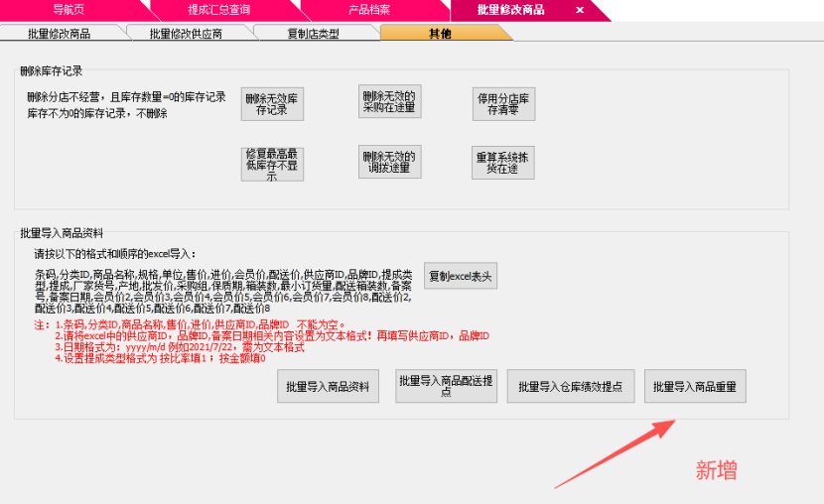The image size is (824, 504).
Task: Switch to 批量修改供应商 sub-tab
Action: point(186,34)
